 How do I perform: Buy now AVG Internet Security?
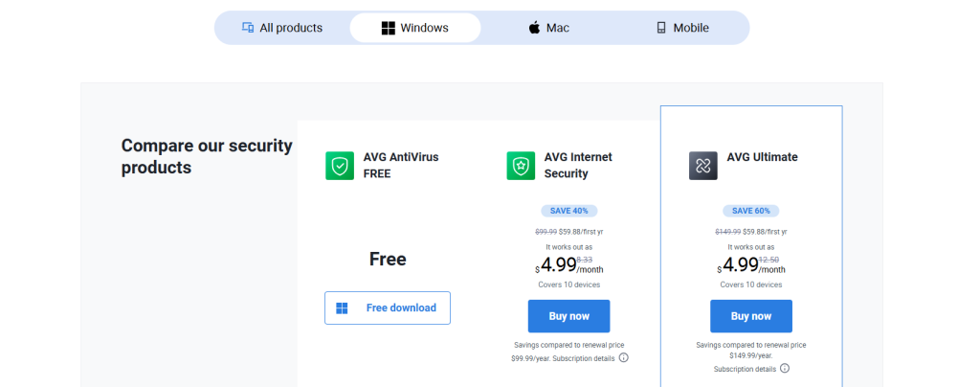point(568,316)
